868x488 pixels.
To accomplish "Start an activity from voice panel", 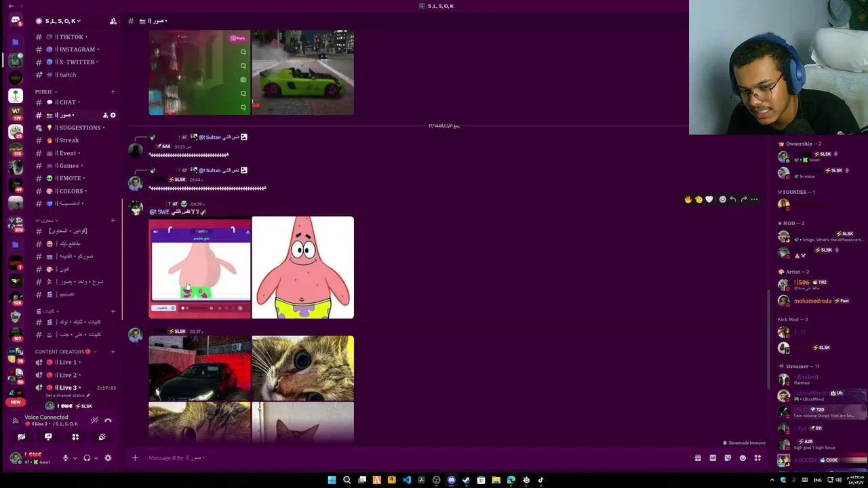I will click(x=75, y=437).
